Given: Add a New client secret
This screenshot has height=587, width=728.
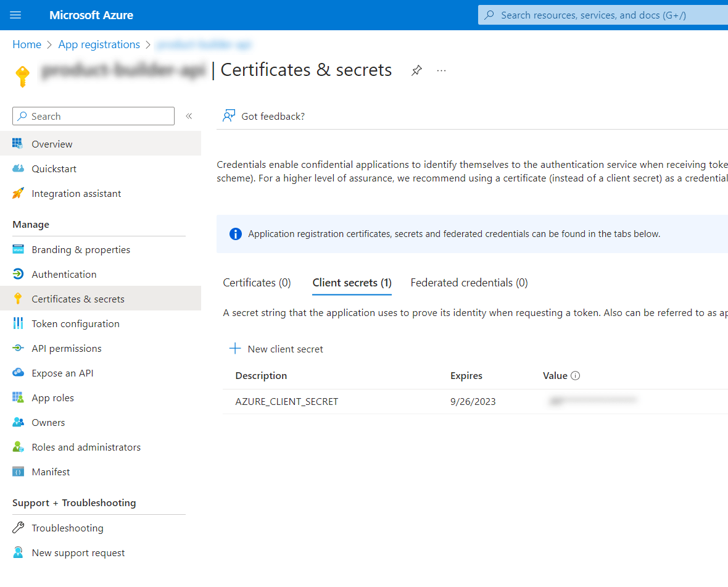Looking at the screenshot, I should (x=277, y=349).
